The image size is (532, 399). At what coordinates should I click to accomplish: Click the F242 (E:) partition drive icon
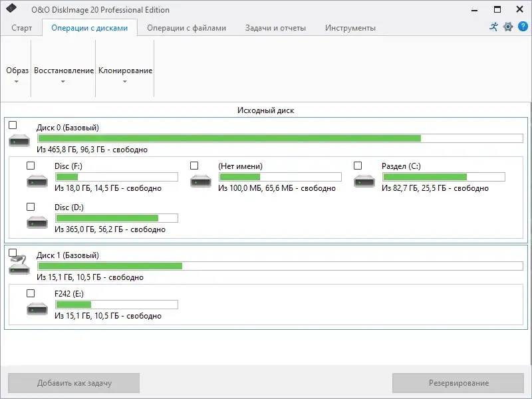[x=37, y=309]
